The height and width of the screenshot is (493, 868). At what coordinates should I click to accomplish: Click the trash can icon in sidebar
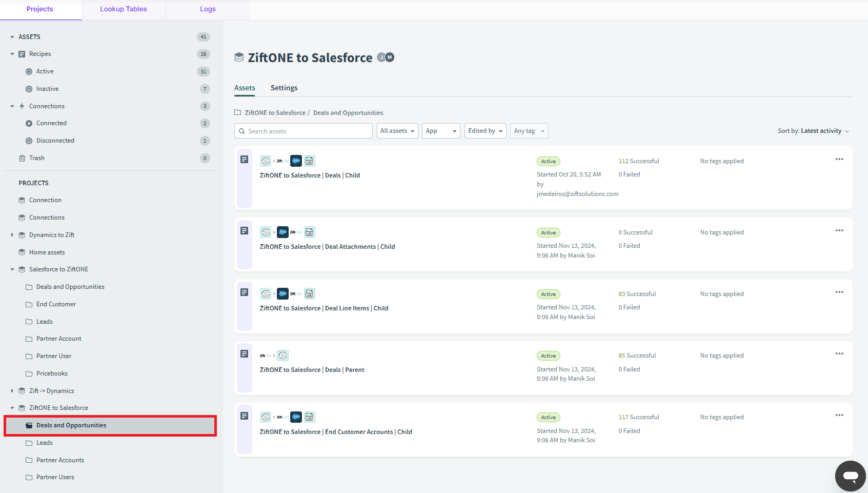point(22,158)
